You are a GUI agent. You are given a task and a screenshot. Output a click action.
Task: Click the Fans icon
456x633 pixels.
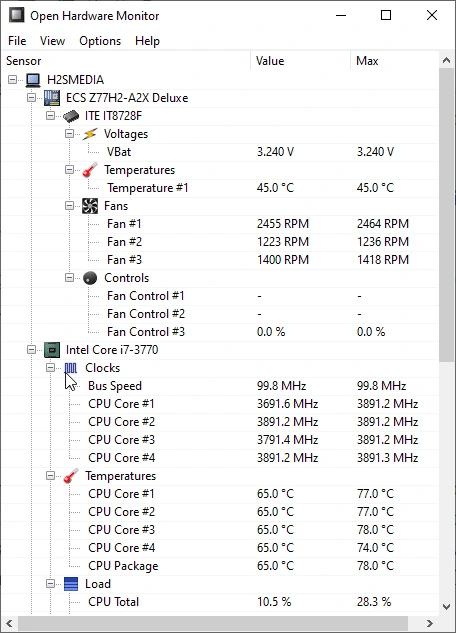tap(90, 206)
